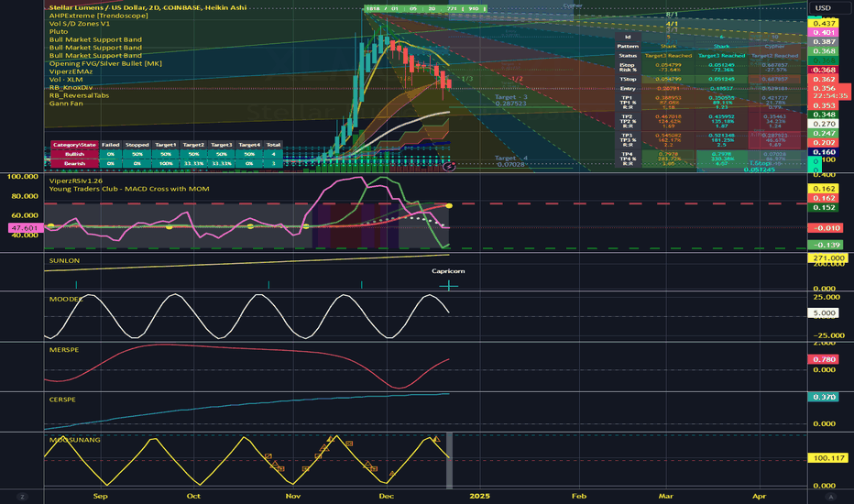Toggle auto scale button at bottom right
Screen dimensions: 854x504
click(x=830, y=497)
